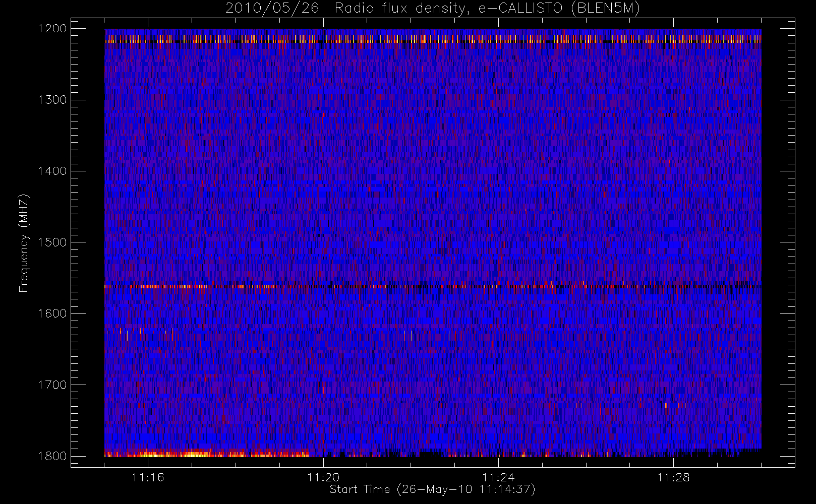Click the bright striped band near 1215 MHz
Image resolution: width=816 pixels, height=504 pixels.
pos(433,38)
